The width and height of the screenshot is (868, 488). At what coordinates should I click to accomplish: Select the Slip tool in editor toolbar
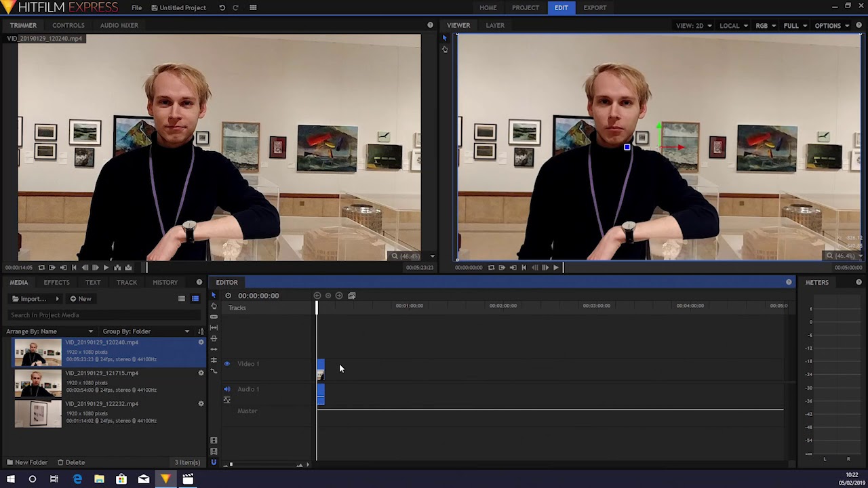pos(214,327)
